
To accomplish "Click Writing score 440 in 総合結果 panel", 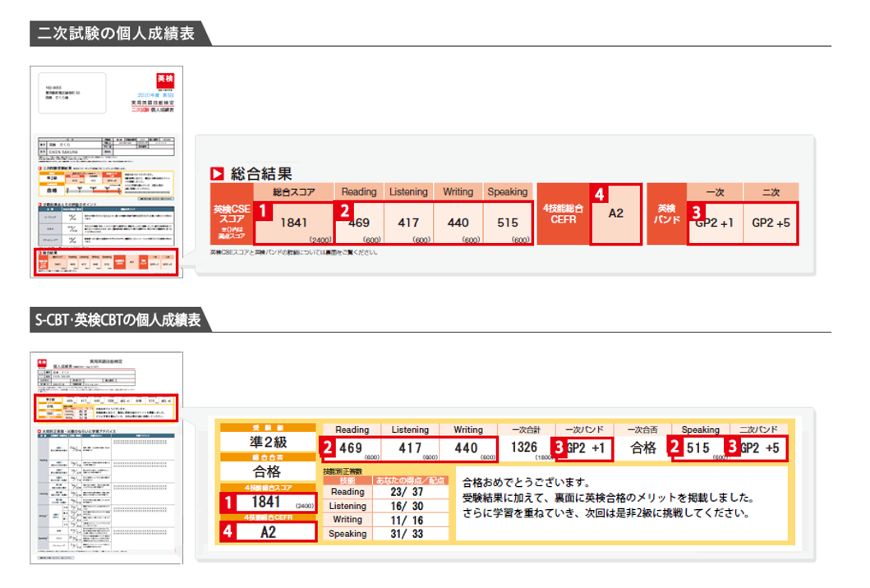I will (x=458, y=223).
